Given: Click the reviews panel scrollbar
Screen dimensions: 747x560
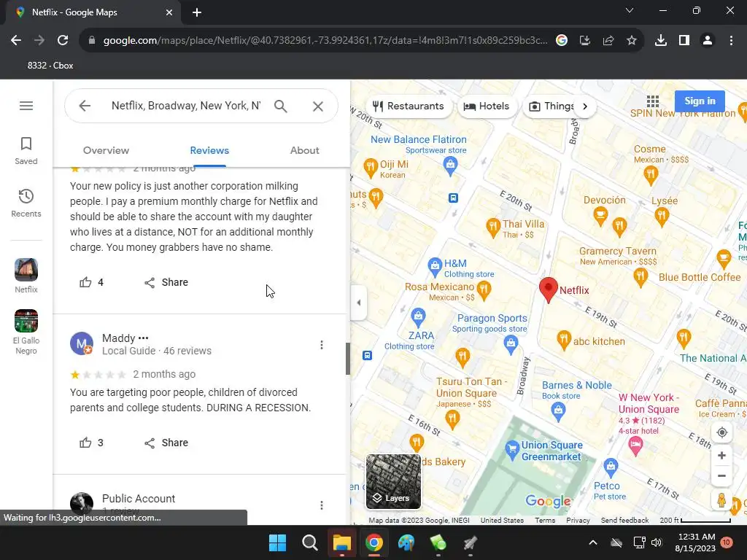Looking at the screenshot, I should [348, 359].
